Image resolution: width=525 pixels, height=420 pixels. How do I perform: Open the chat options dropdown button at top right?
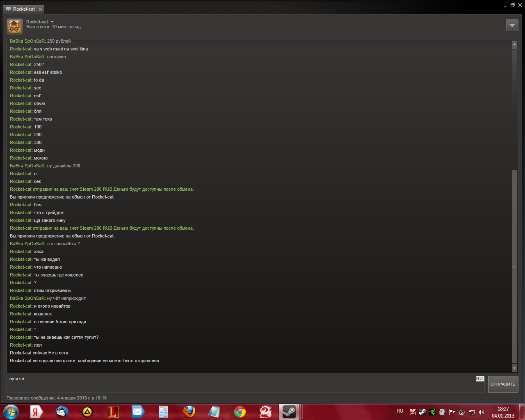pos(512,25)
